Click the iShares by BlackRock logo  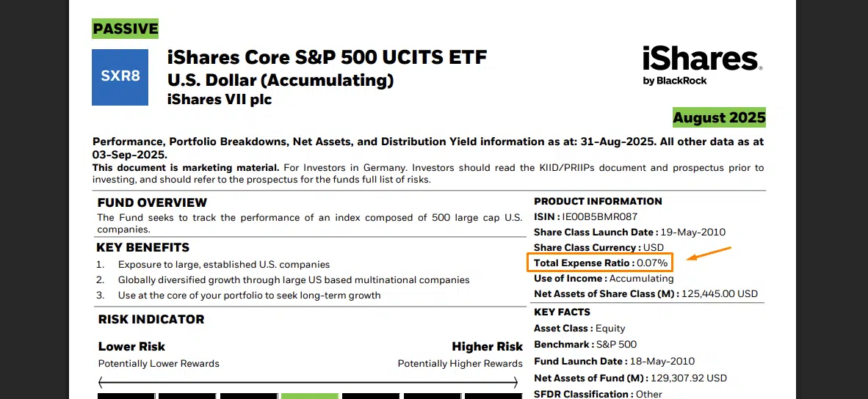point(701,65)
